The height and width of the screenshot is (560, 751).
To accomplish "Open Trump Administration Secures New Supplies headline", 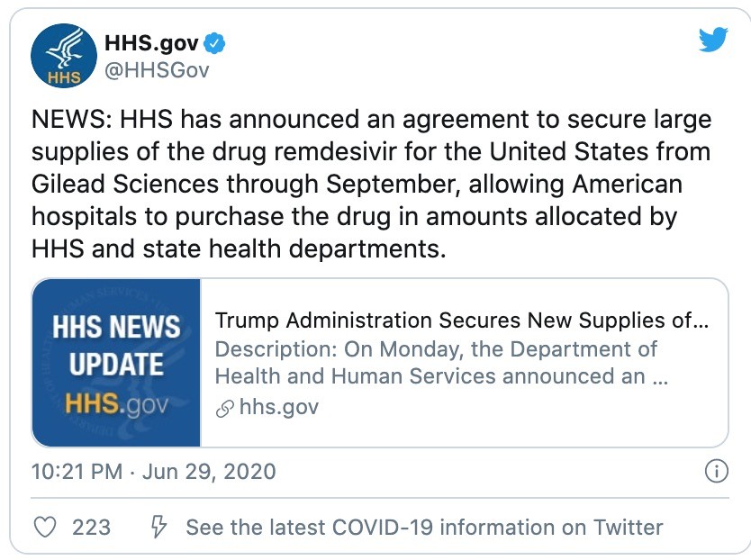I will [x=462, y=320].
